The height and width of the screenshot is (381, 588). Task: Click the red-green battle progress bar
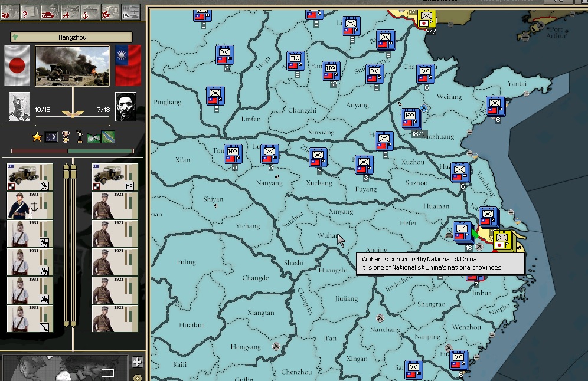click(73, 151)
